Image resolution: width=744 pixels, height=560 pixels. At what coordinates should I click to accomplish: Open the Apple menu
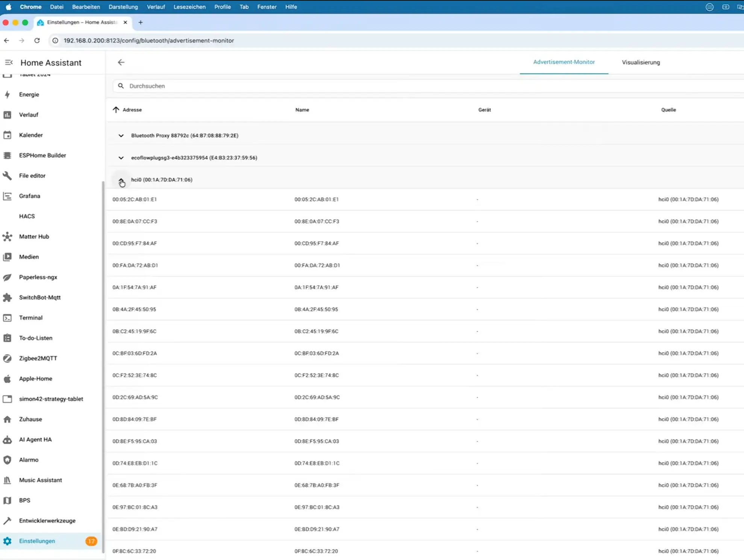pos(9,7)
